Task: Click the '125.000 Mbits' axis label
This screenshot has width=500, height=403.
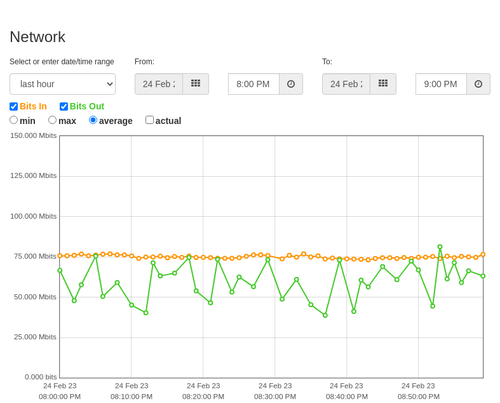Action: click(x=33, y=176)
